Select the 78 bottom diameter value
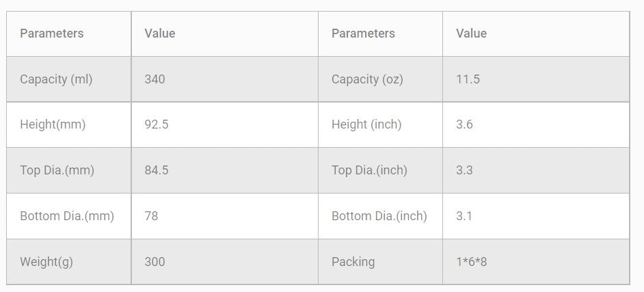This screenshot has height=292, width=644. (151, 216)
